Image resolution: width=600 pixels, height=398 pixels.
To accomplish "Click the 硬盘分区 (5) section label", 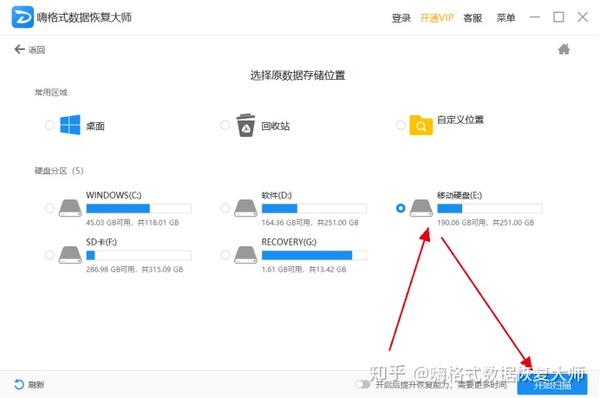I will click(x=59, y=171).
